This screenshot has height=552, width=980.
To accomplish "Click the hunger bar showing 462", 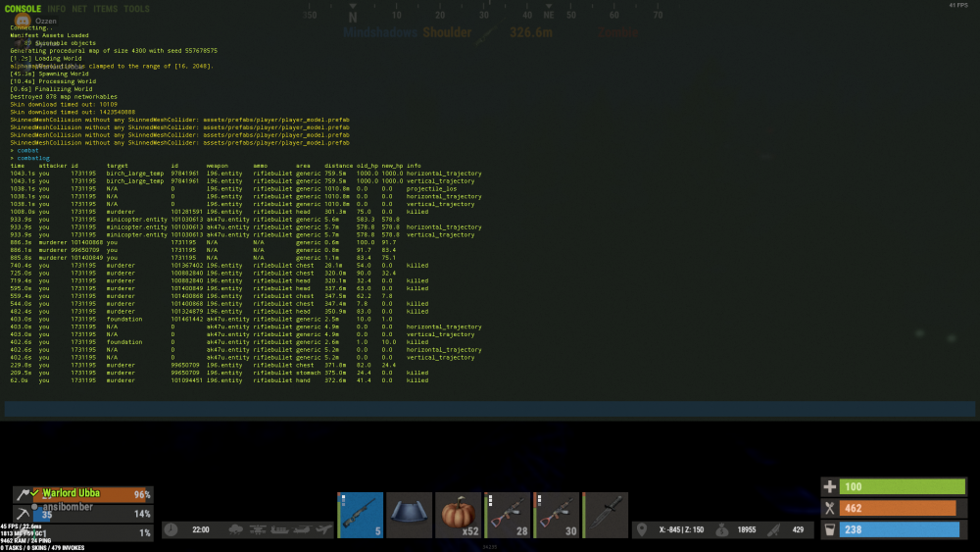I will [x=893, y=508].
